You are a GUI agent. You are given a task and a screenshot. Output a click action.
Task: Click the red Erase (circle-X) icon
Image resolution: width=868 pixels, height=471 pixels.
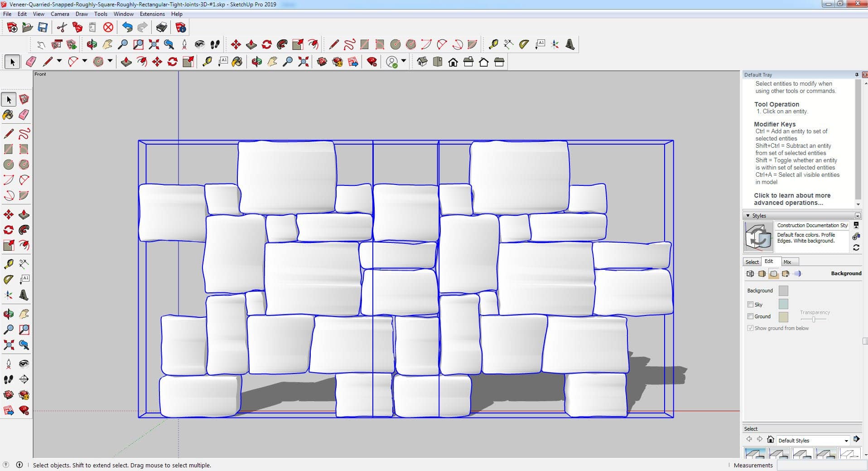(108, 28)
